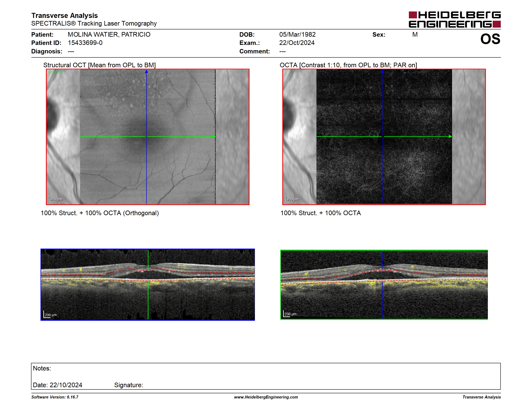Click the blue-framed orthogonal B-scan image
532x411 pixels.
tap(148, 285)
